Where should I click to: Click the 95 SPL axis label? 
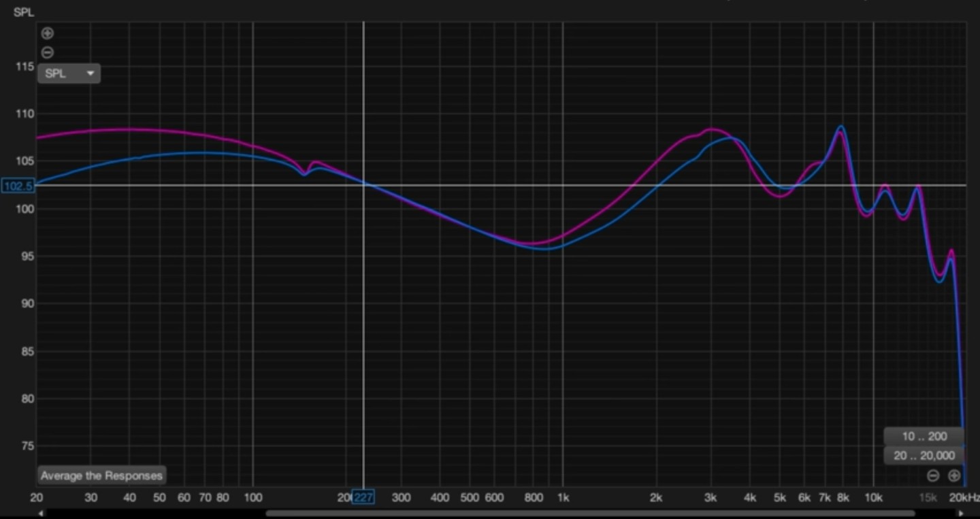[27, 256]
